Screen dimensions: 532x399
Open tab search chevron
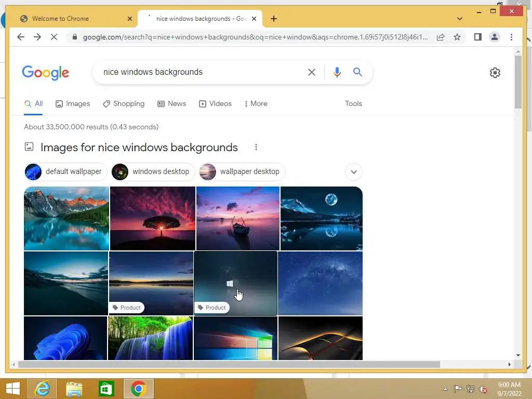tap(459, 19)
